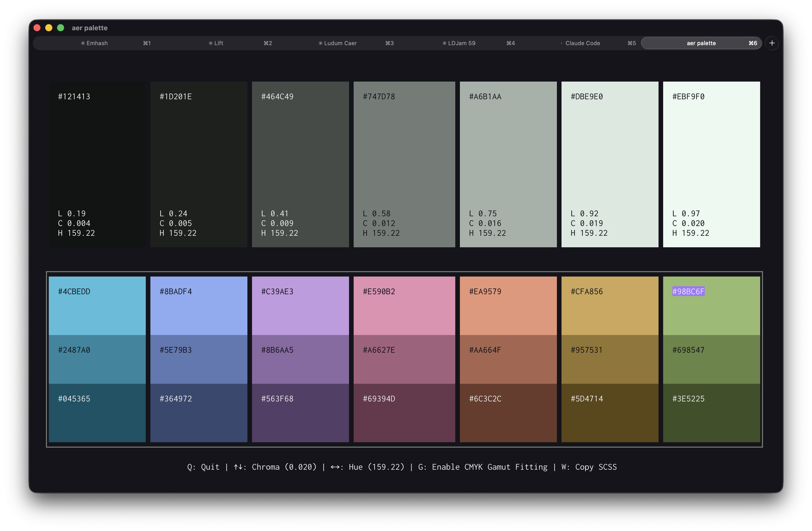
Task: Click the #121413 darkest gray swatch
Action: click(97, 164)
